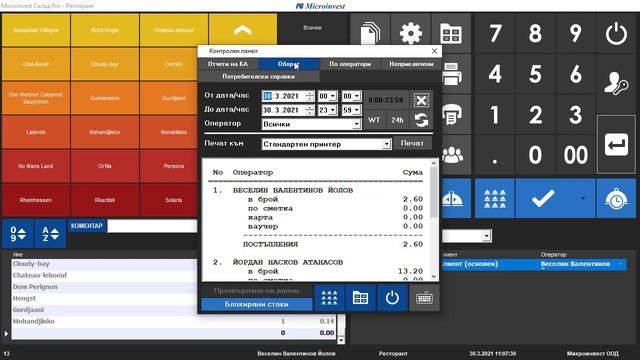Click the order list scroll down arrow
The height and width of the screenshot is (360, 640).
click(x=341, y=340)
